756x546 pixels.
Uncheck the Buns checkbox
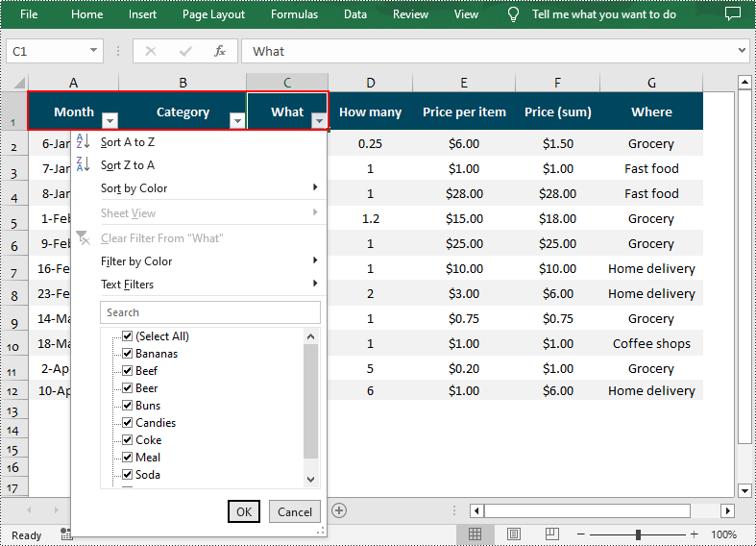coord(128,405)
